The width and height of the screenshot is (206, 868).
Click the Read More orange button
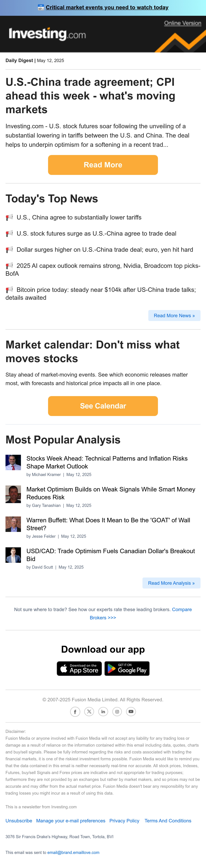103,165
